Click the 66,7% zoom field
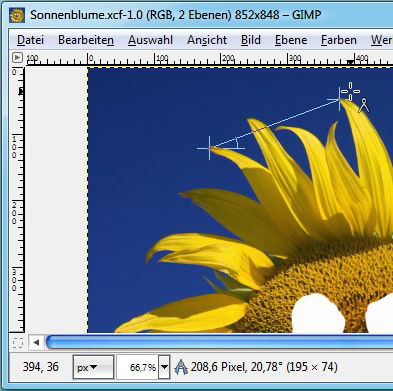Image resolution: width=393 pixels, height=391 pixels. point(137,367)
